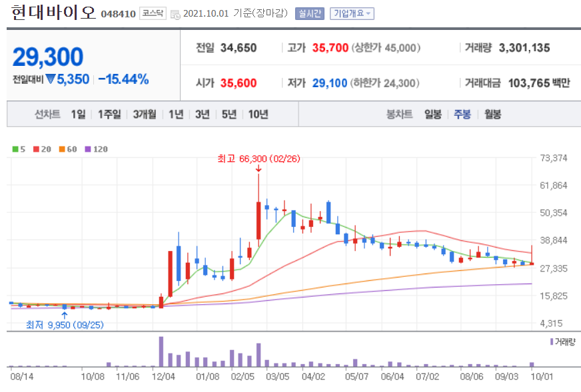The width and height of the screenshot is (581, 392).
Task: Show the 5년 line chart
Action: (x=229, y=114)
